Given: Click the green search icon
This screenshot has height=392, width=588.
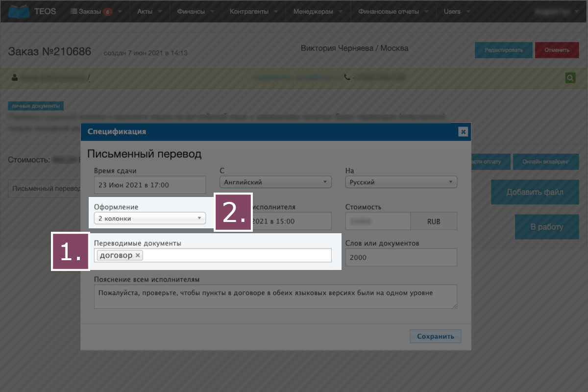Looking at the screenshot, I should (570, 77).
